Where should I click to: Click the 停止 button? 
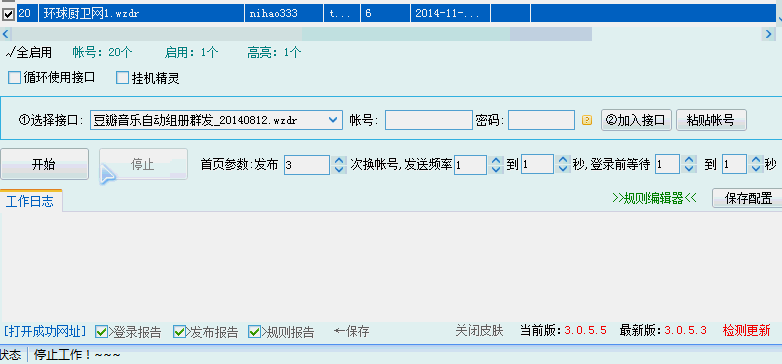click(143, 164)
